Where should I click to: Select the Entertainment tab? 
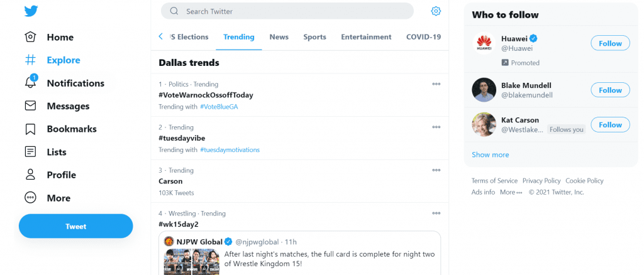pos(366,37)
